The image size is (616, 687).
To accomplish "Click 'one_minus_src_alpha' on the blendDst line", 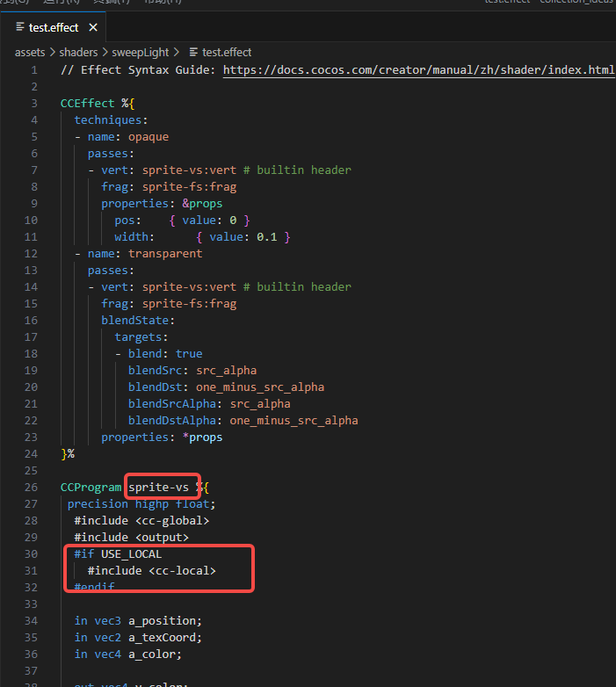I will pyautogui.click(x=260, y=387).
